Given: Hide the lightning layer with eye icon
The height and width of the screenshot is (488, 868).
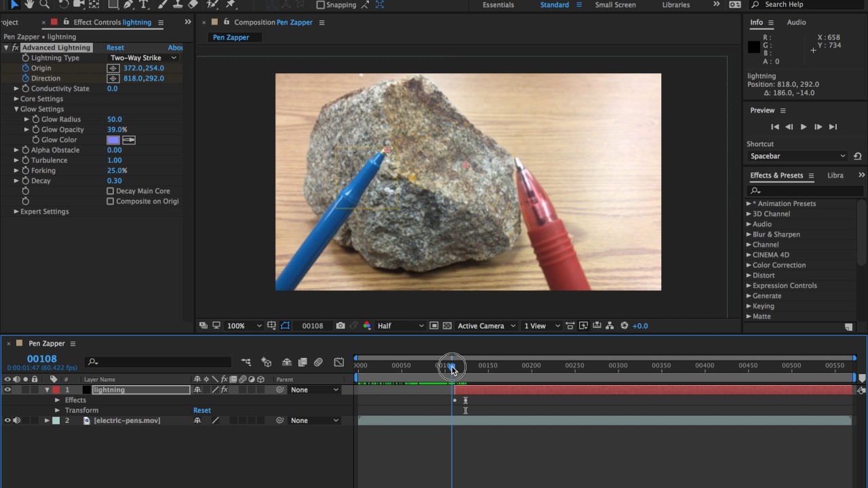Looking at the screenshot, I should pyautogui.click(x=7, y=390).
